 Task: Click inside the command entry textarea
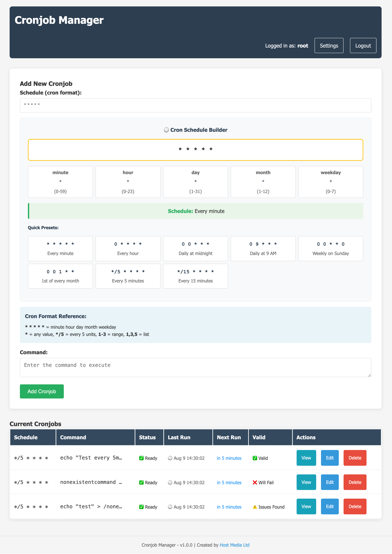coord(195,368)
